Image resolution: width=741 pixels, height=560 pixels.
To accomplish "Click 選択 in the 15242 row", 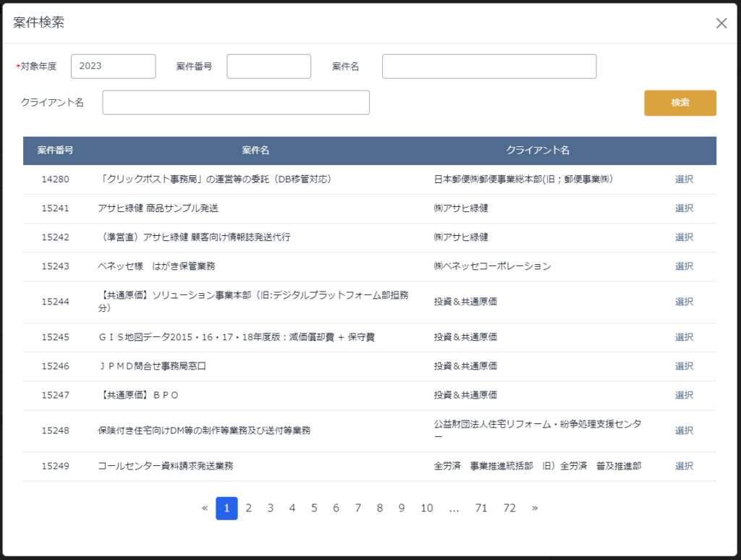I will coord(684,237).
